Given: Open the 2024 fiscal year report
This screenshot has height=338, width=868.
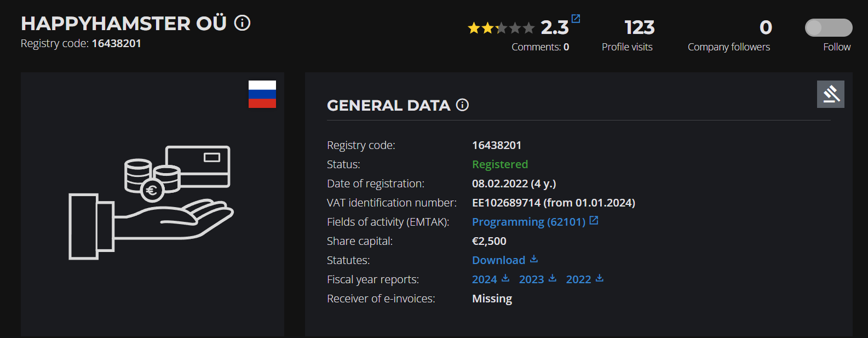Looking at the screenshot, I should [x=485, y=279].
